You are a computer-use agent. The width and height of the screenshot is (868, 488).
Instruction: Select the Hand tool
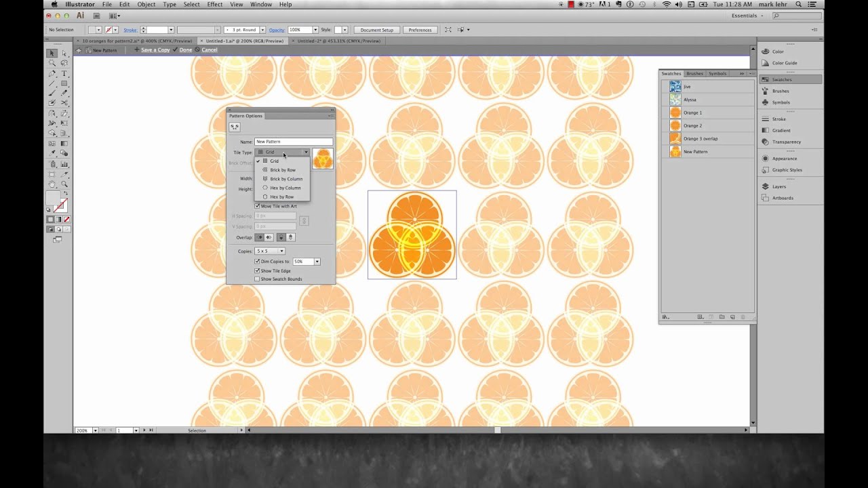coord(52,184)
